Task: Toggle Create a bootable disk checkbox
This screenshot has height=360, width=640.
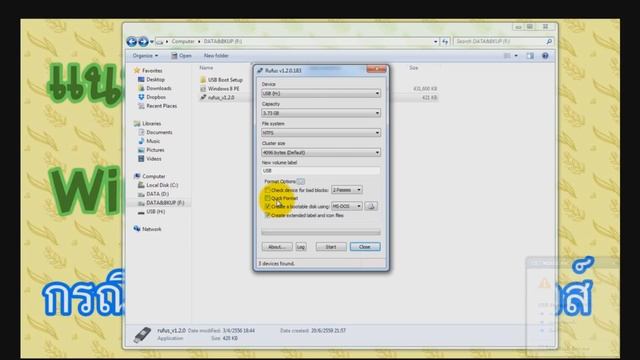Action: tap(267, 207)
